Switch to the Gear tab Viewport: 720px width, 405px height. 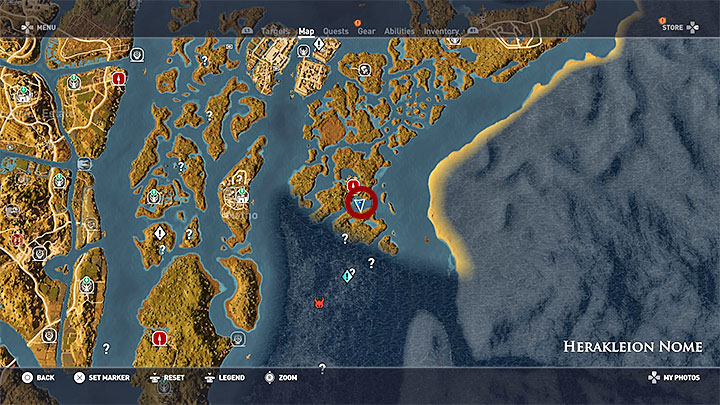tap(366, 31)
